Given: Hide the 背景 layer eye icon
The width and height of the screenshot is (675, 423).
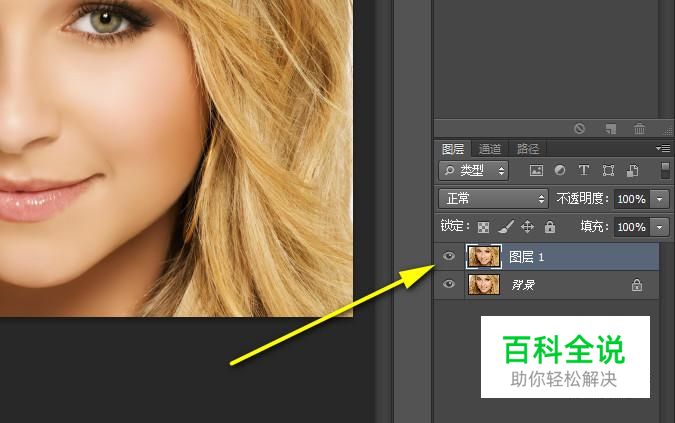Looking at the screenshot, I should (449, 284).
